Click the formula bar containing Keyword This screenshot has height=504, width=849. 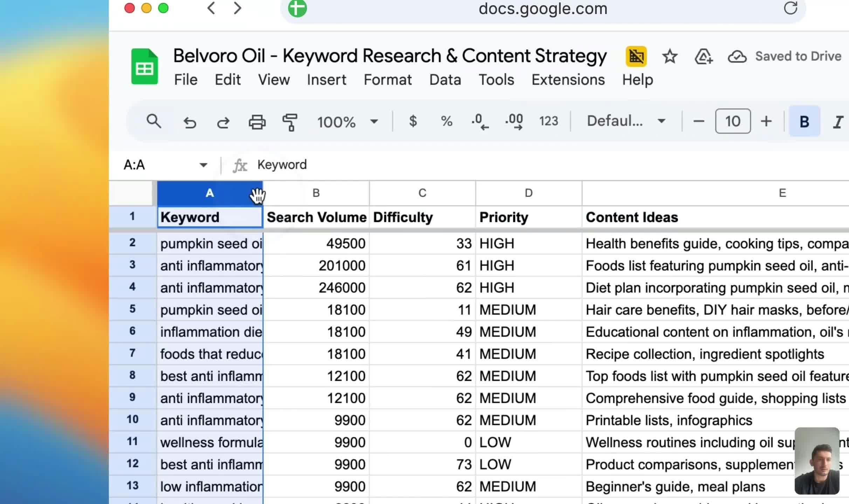point(550,165)
